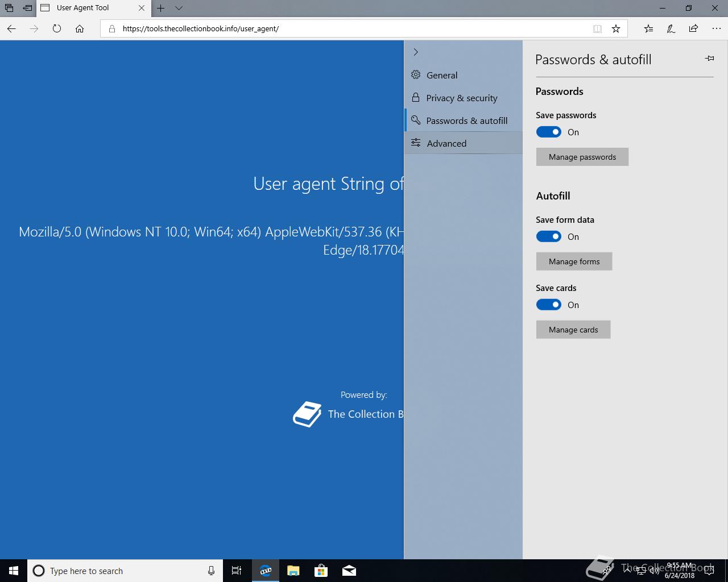
Task: Go back to the previous page
Action: click(x=11, y=28)
